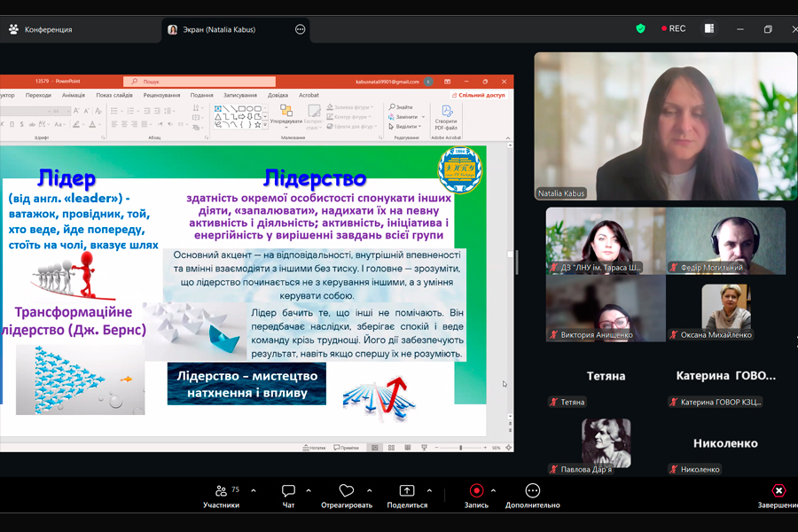Start slideshow from status bar icon
Viewport: 798px width, 532px height.
click(x=424, y=448)
